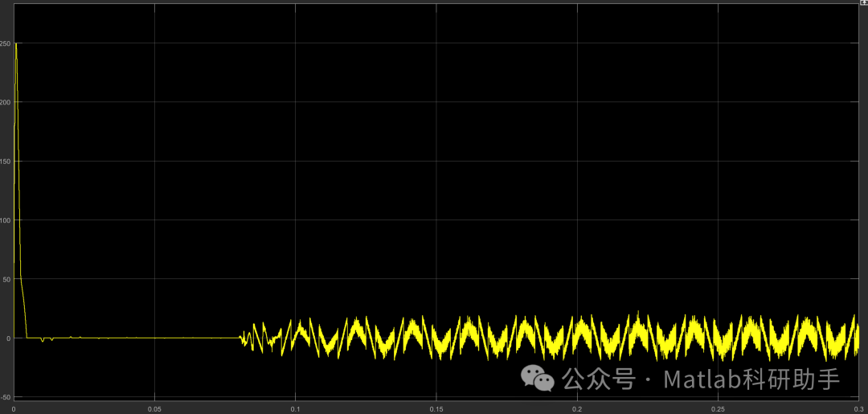Click the yellow signal's initial peak at 250
Viewport: 868px width, 414px height.
coord(16,43)
